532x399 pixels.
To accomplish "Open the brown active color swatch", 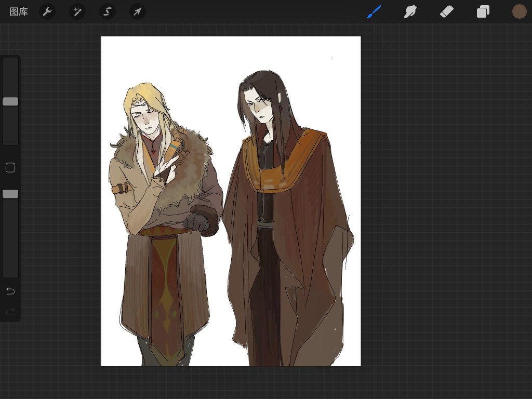I will click(520, 11).
